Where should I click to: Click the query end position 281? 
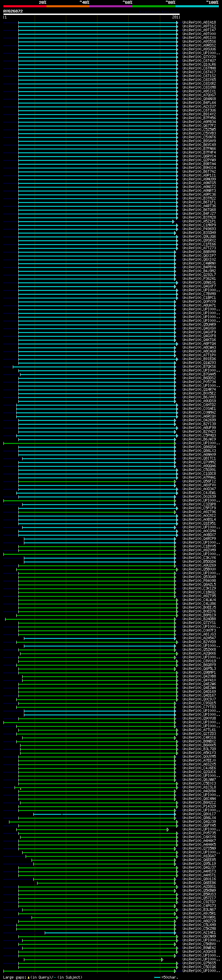(175, 17)
